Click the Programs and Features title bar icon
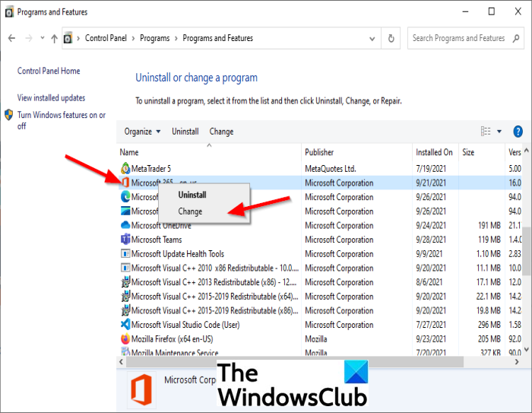 click(9, 12)
